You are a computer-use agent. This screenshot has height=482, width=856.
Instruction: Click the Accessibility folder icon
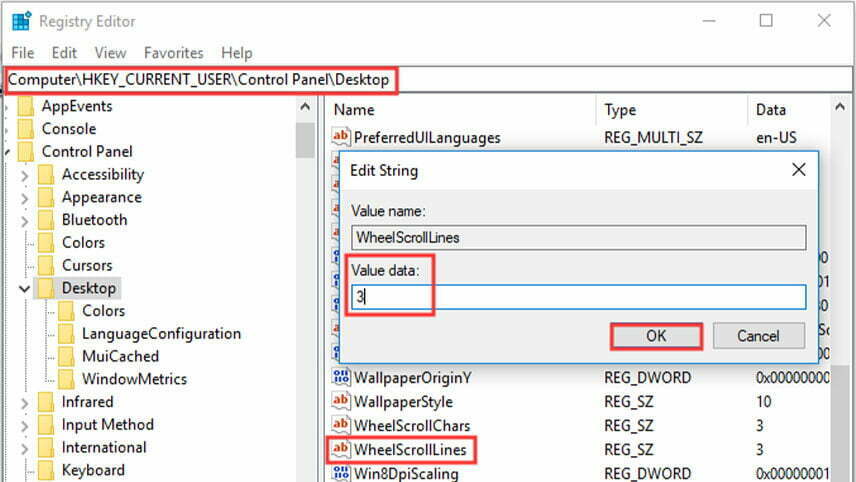click(46, 175)
